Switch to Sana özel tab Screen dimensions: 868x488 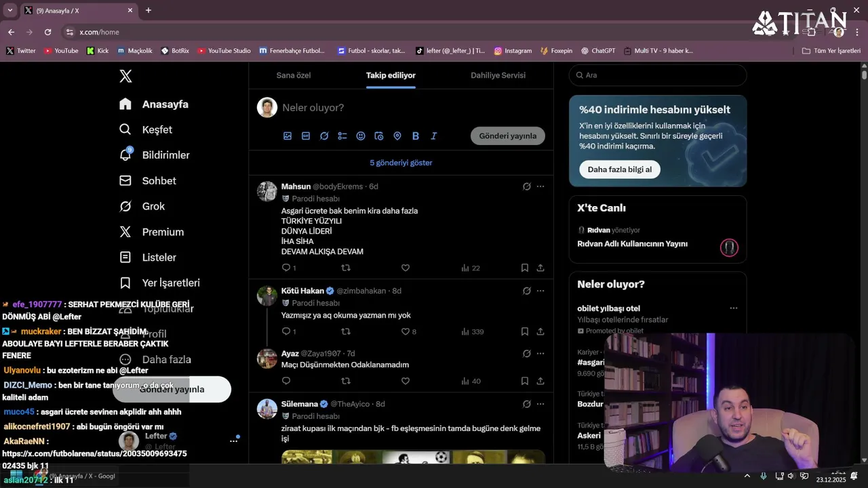coord(294,75)
